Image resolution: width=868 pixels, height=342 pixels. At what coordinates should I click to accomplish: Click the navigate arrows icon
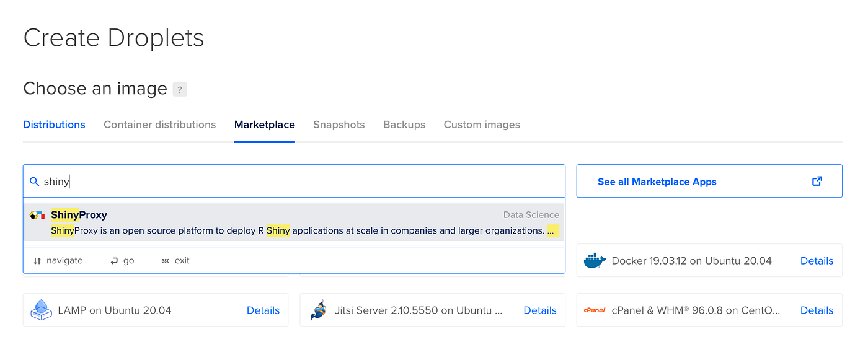click(x=37, y=261)
